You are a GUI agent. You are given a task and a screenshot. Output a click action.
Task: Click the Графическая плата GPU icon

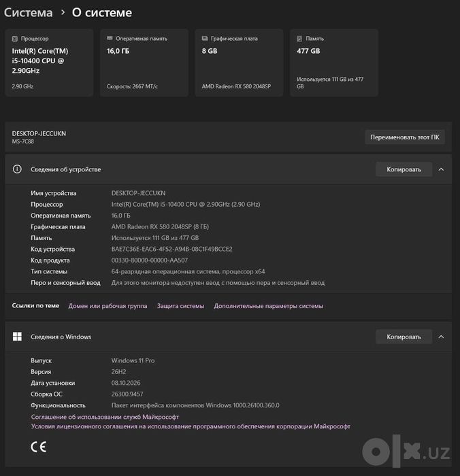pos(205,38)
